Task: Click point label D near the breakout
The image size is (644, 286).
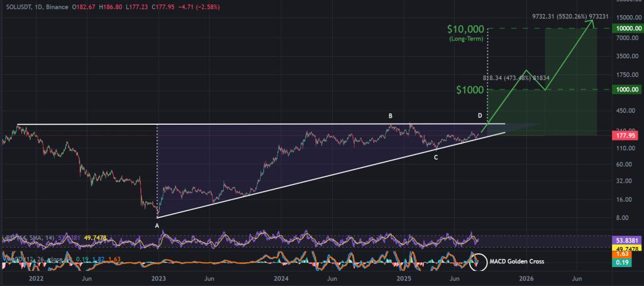Action: pos(480,116)
